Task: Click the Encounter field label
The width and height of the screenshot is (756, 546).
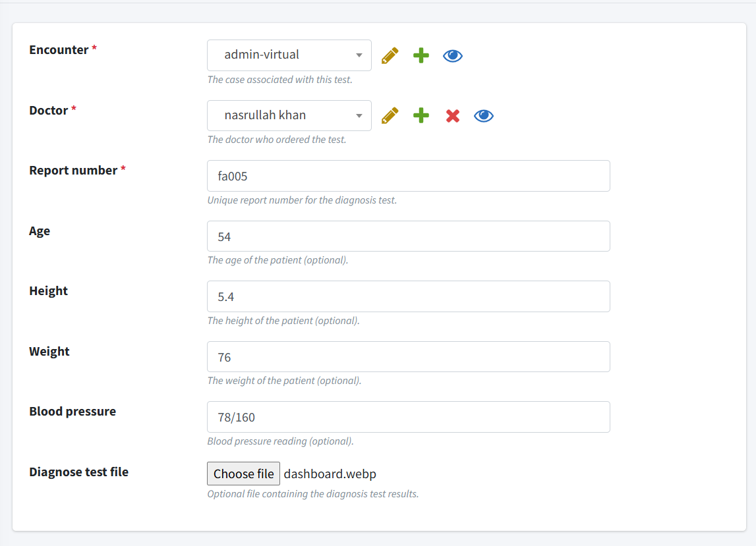Action: click(58, 49)
